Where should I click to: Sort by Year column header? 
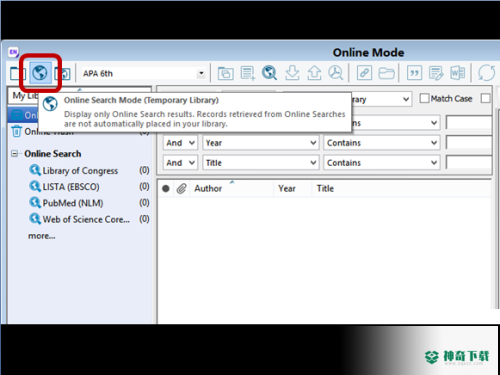click(x=287, y=189)
